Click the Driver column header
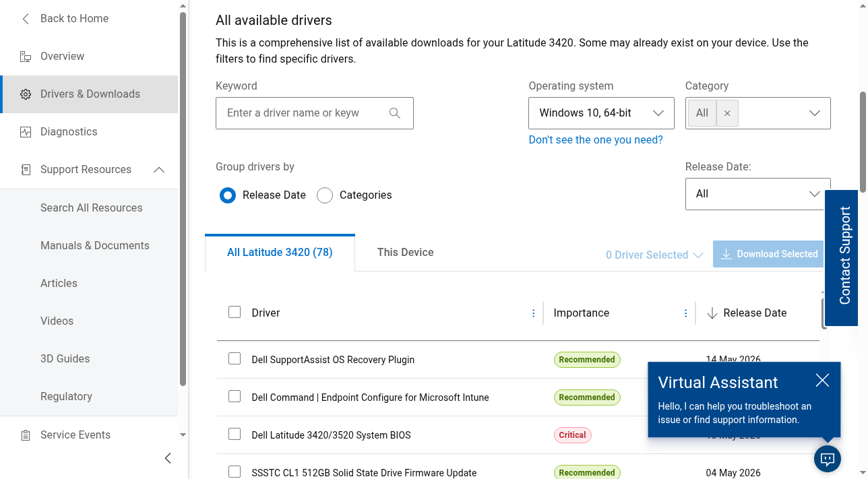This screenshot has height=479, width=868. point(266,313)
